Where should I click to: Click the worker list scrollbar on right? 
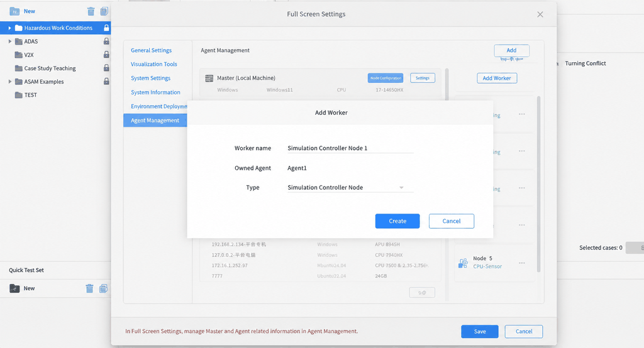click(x=538, y=184)
